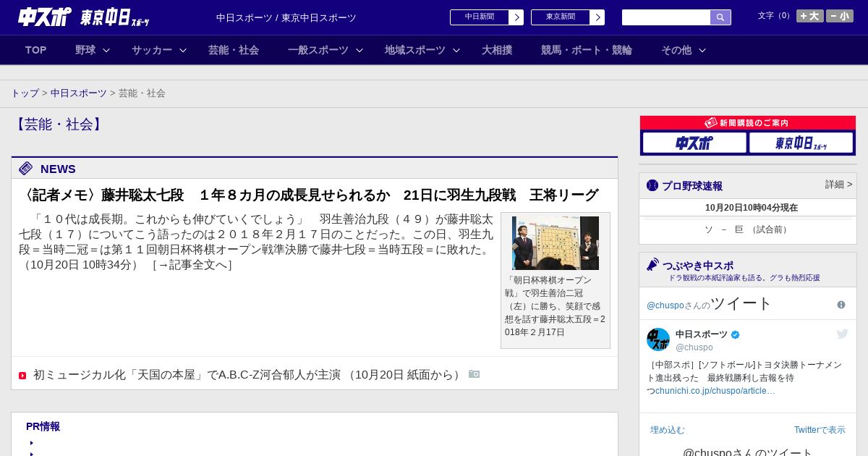Open chunichi.co.jp link in tweet

715,391
